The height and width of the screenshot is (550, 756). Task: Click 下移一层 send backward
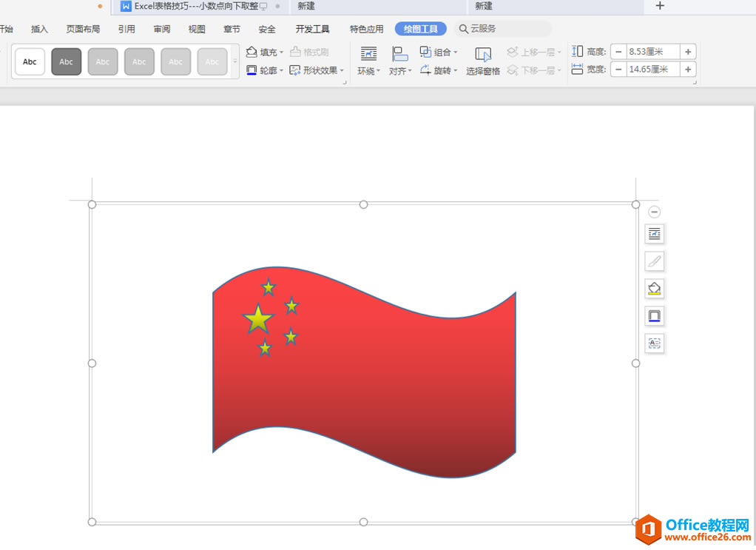[x=534, y=70]
